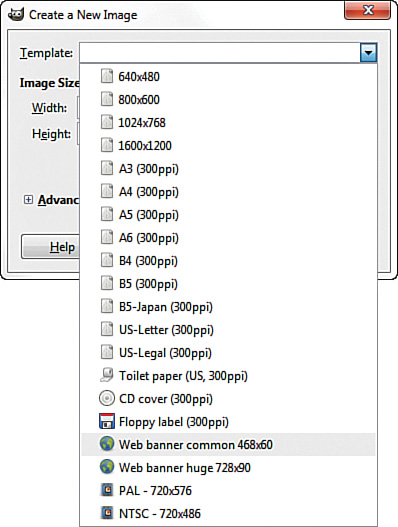Image resolution: width=398 pixels, height=527 pixels.
Task: Select B5-Japan (300ppi) entry
Action: tap(228, 307)
